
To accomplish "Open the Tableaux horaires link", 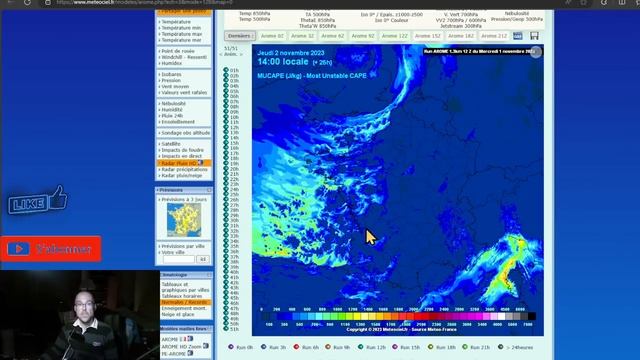I will point(182,296).
